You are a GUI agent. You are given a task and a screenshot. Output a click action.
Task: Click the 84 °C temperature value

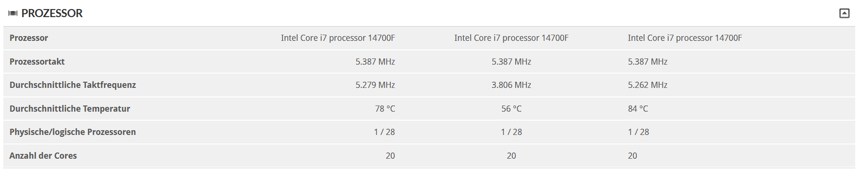[x=638, y=109]
